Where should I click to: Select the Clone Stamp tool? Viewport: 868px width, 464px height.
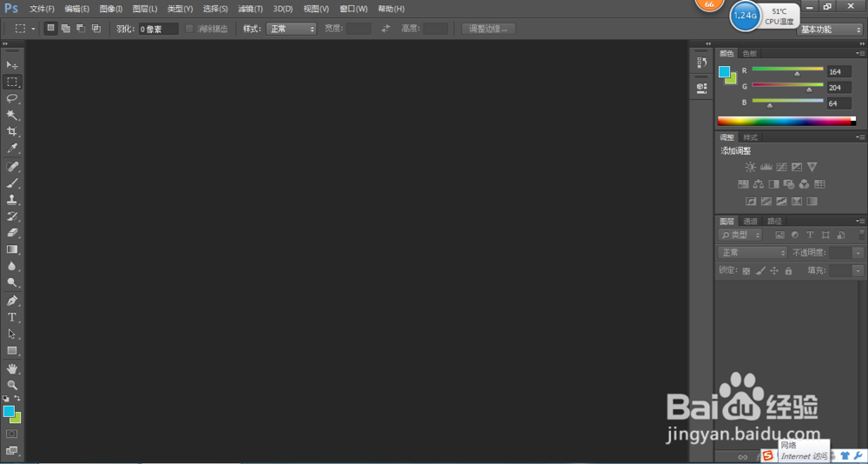click(12, 200)
